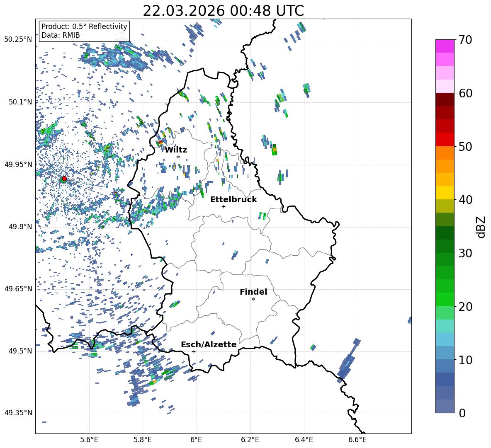Pick the bright yellow swatch at 40 dBZ
Image resolution: width=491 pixels, height=448 pixels.
445,193
